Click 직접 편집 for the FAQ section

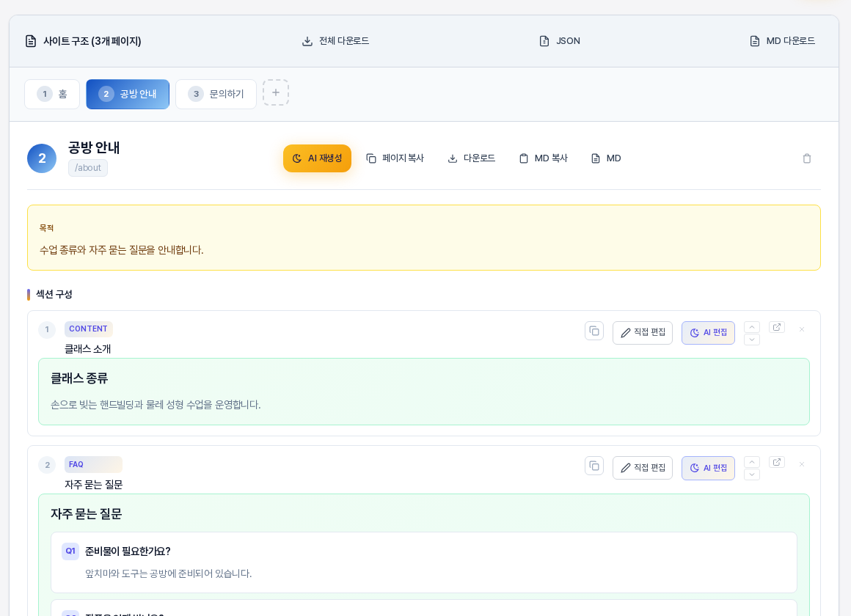coord(643,468)
